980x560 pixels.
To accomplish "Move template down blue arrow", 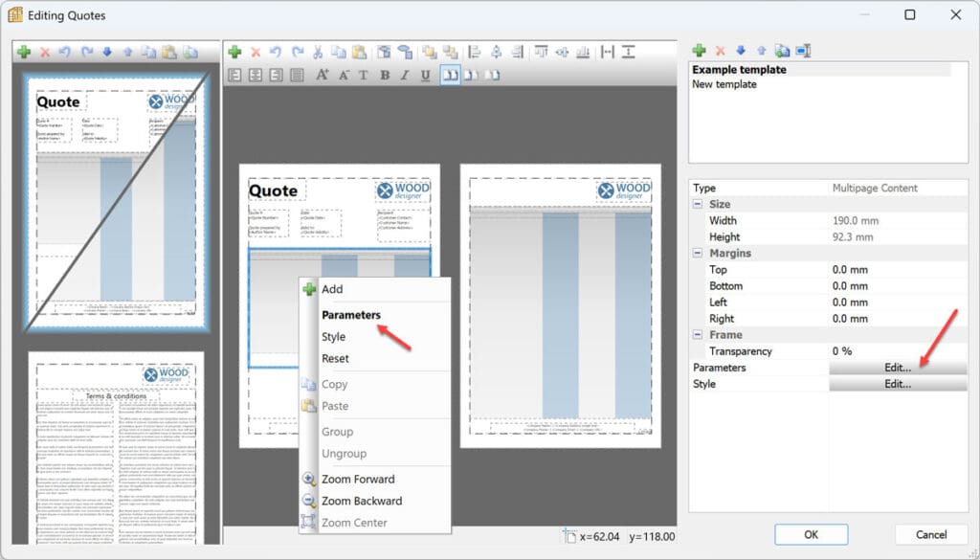I will pos(741,50).
